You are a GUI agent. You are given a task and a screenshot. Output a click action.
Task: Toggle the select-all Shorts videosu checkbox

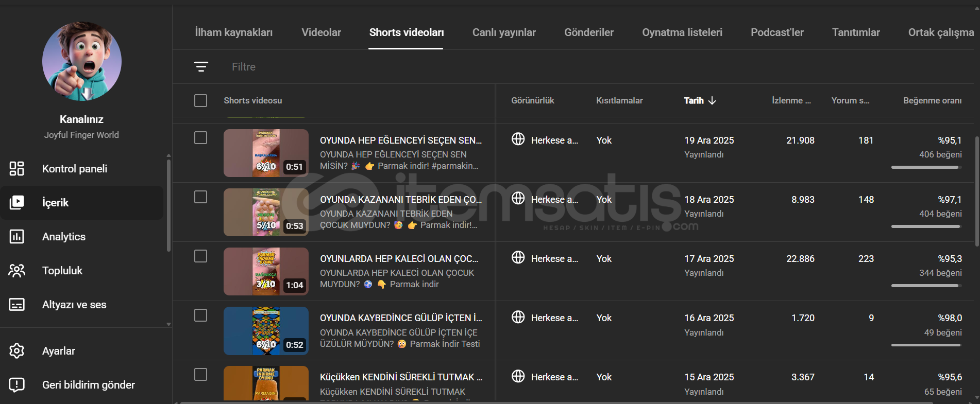pos(200,100)
